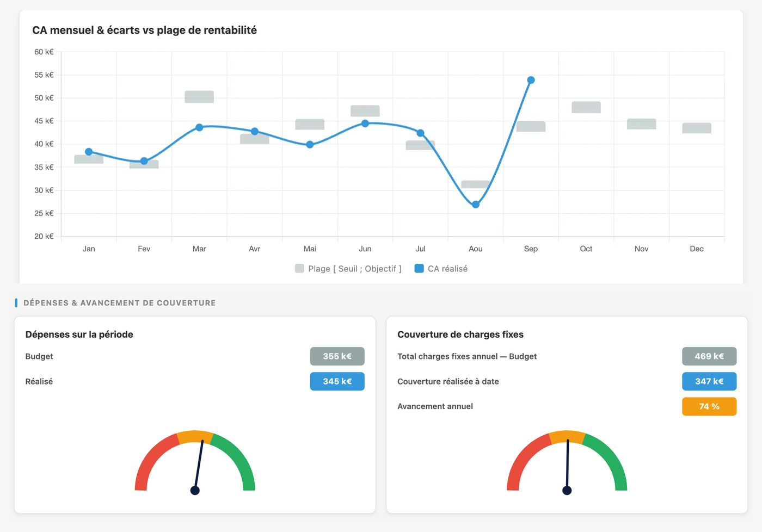Click the orange 74 % progress badge
Viewport: 762px width, 532px height.
point(709,406)
